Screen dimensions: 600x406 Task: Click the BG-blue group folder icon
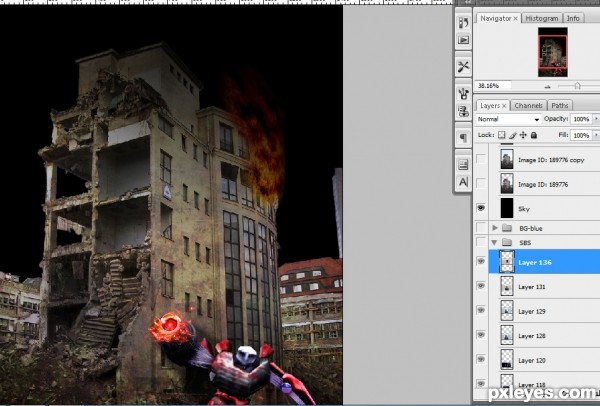pos(507,228)
